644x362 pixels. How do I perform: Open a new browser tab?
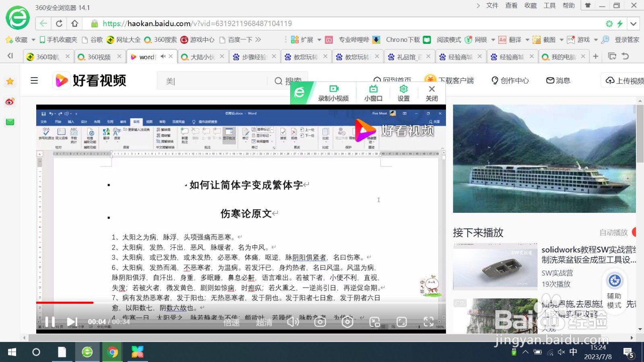tap(596, 56)
